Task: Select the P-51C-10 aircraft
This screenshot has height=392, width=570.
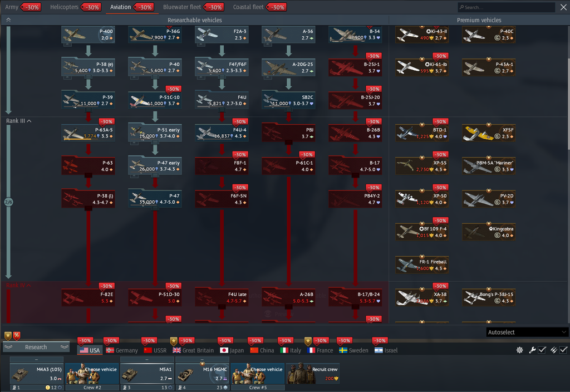Action: click(x=155, y=100)
